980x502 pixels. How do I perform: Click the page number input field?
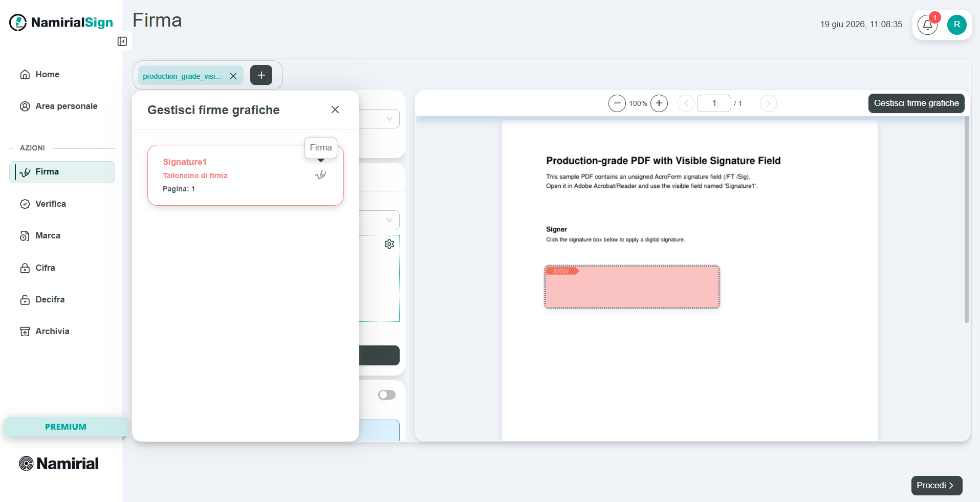[714, 103]
